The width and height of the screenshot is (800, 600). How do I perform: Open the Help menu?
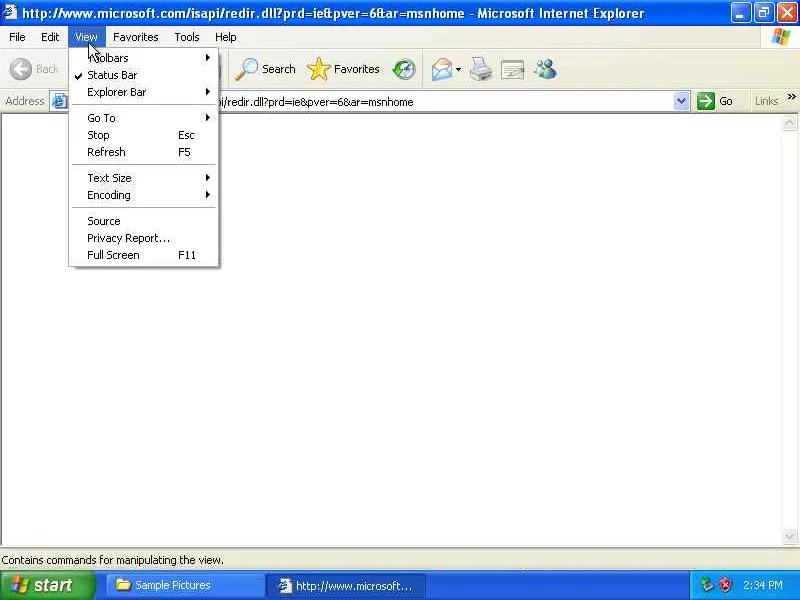(226, 37)
